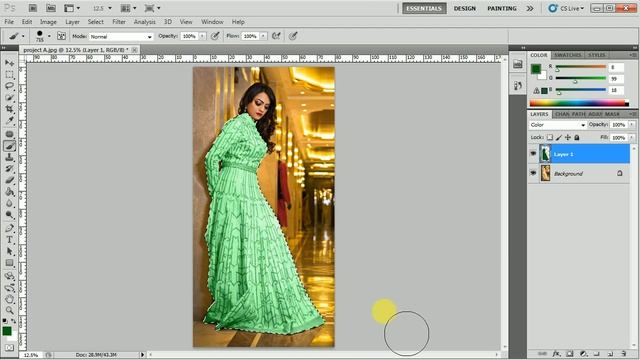The height and width of the screenshot is (360, 640).
Task: Toggle lock image pixels
Action: pyautogui.click(x=559, y=138)
